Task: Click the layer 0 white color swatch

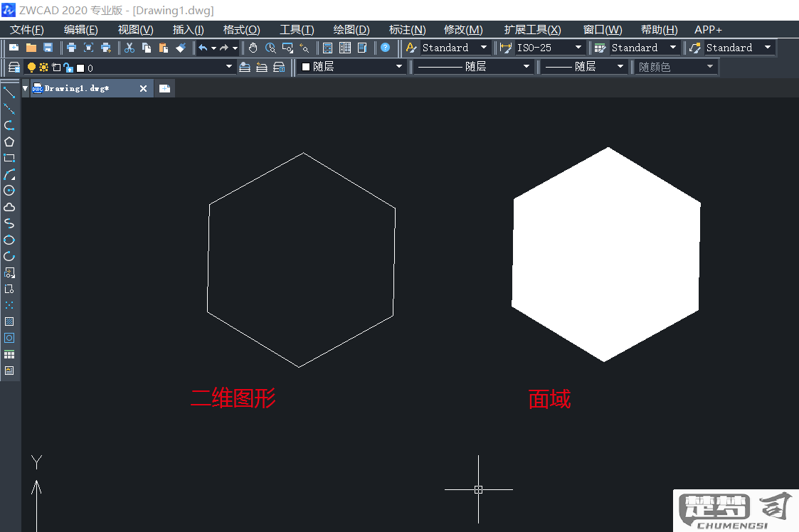Action: [80, 68]
